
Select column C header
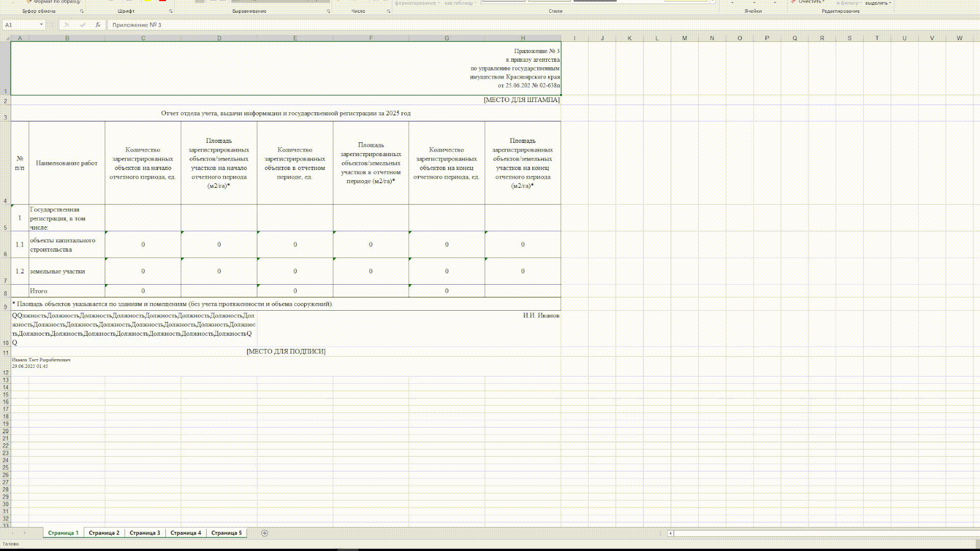point(143,38)
